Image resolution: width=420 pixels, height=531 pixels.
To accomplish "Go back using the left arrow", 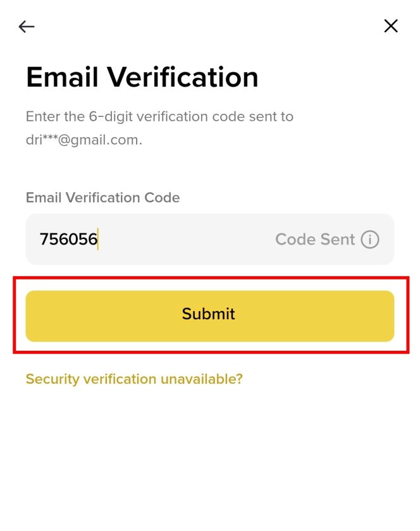I will (x=27, y=27).
